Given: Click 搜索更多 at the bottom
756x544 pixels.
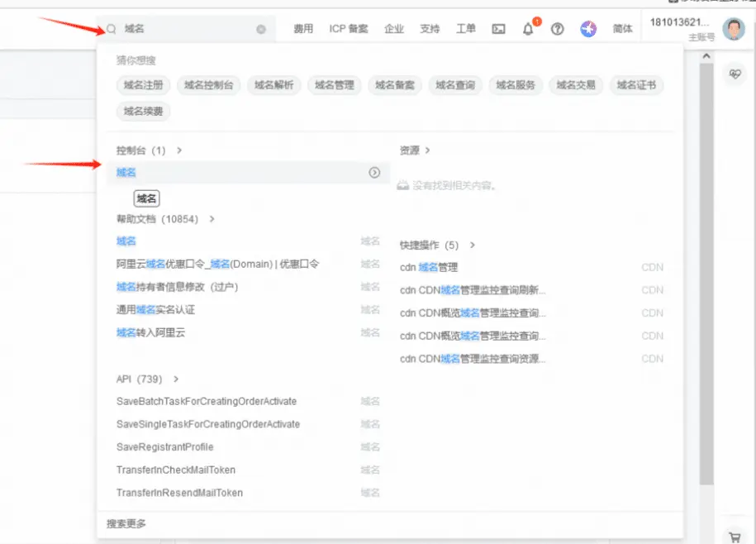Looking at the screenshot, I should click(x=126, y=524).
